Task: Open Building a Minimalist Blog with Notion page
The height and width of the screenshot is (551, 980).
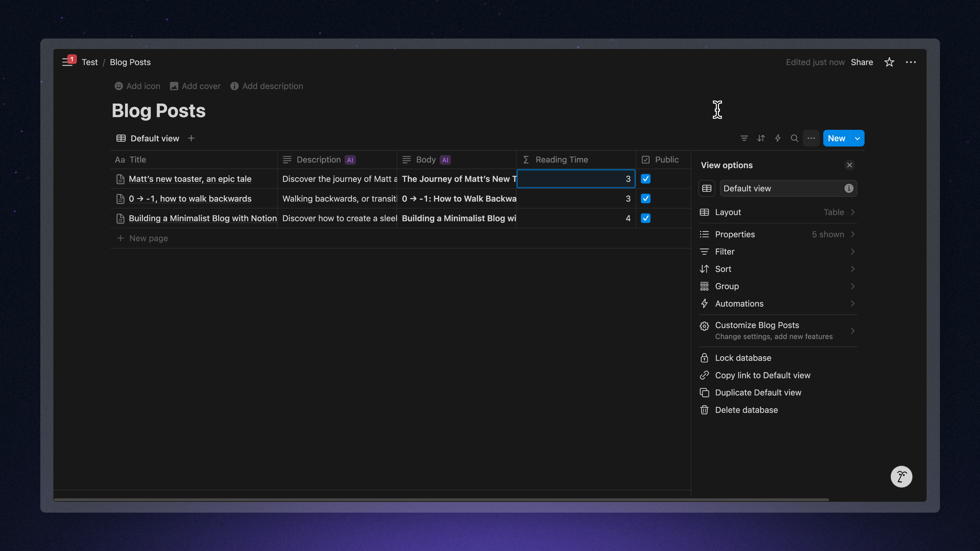Action: (x=202, y=219)
